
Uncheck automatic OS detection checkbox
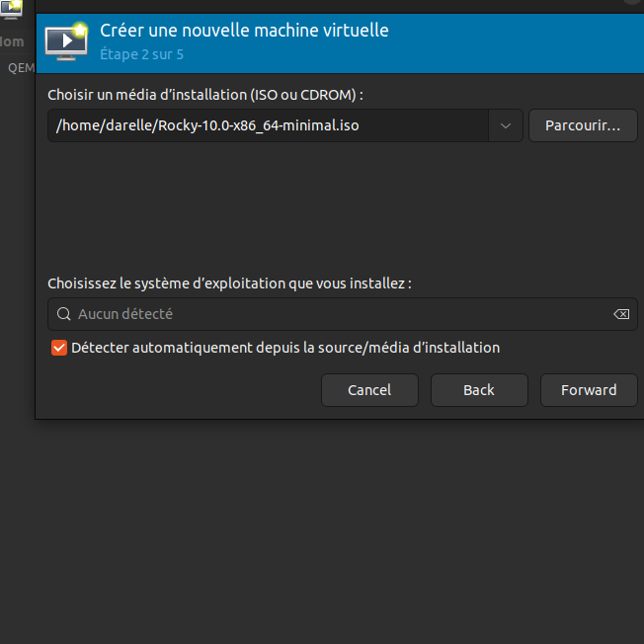(x=59, y=348)
